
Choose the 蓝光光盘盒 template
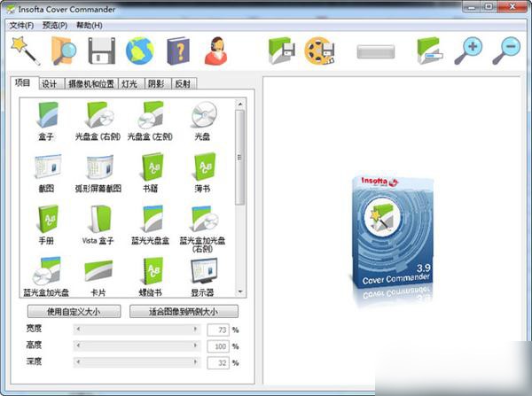150,225
